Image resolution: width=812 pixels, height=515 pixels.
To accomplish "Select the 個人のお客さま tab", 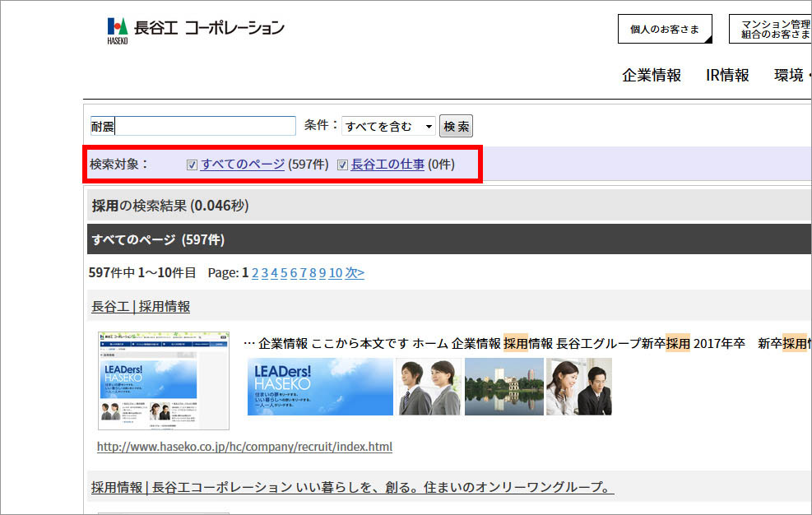I will pyautogui.click(x=665, y=29).
